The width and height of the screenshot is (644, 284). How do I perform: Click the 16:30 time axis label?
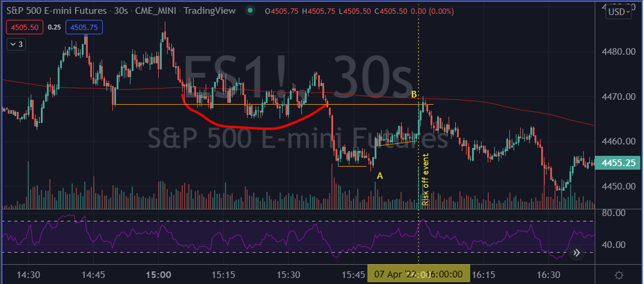click(548, 274)
